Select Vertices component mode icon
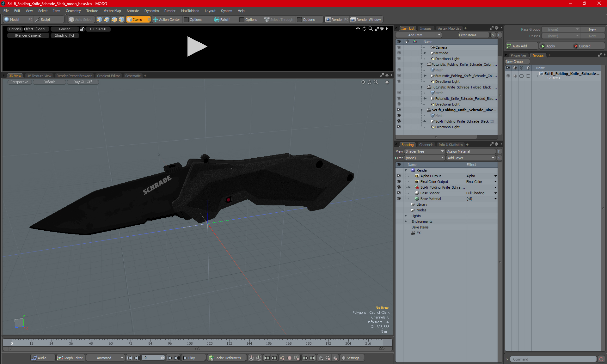 [100, 20]
